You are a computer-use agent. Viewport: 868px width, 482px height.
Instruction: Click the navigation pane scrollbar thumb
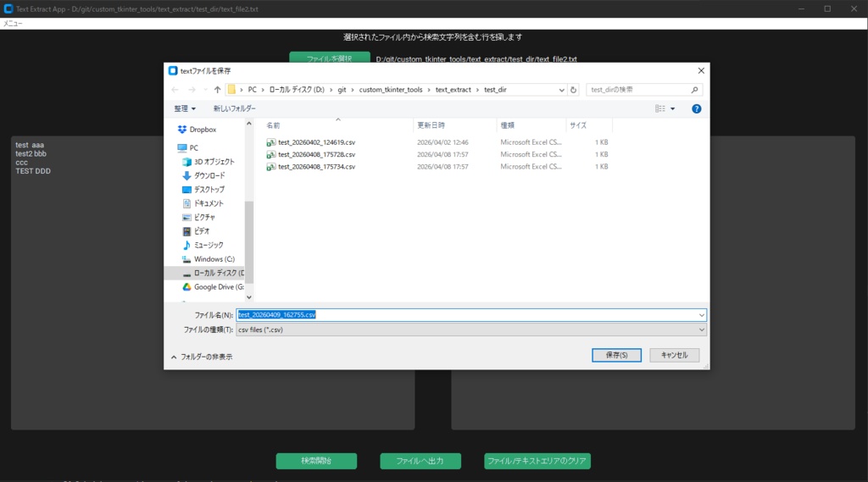[249, 241]
